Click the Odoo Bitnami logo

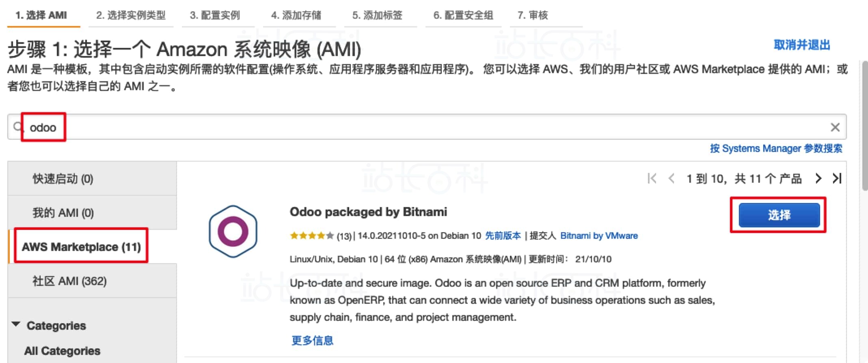[x=233, y=231]
